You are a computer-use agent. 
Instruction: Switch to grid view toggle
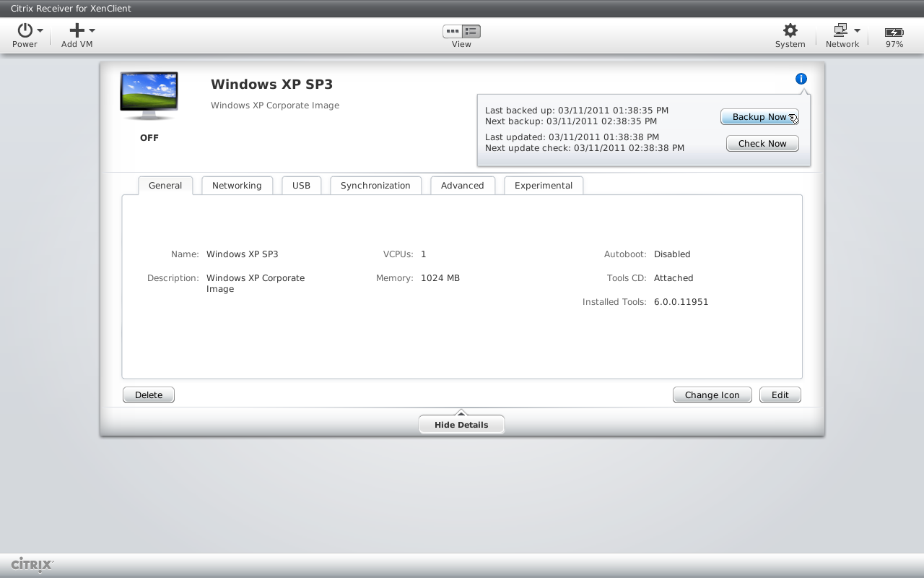[453, 31]
